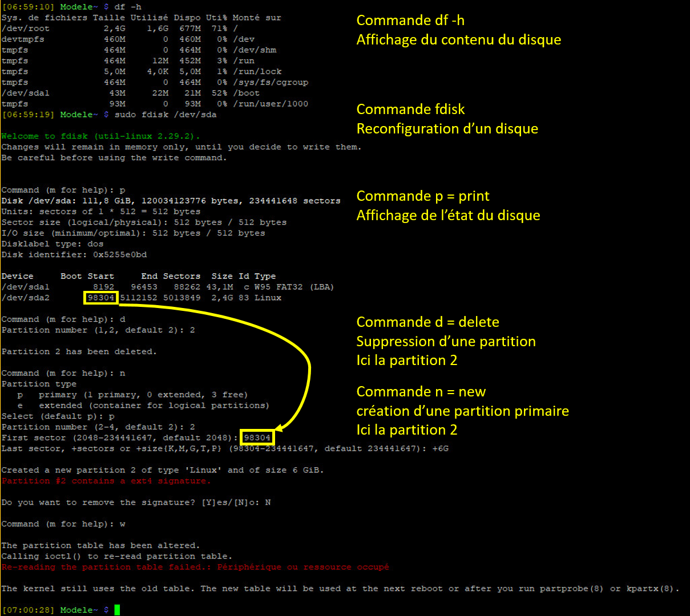Image resolution: width=690 pixels, height=616 pixels.
Task: Click the "w" write command entry
Action: tap(122, 524)
